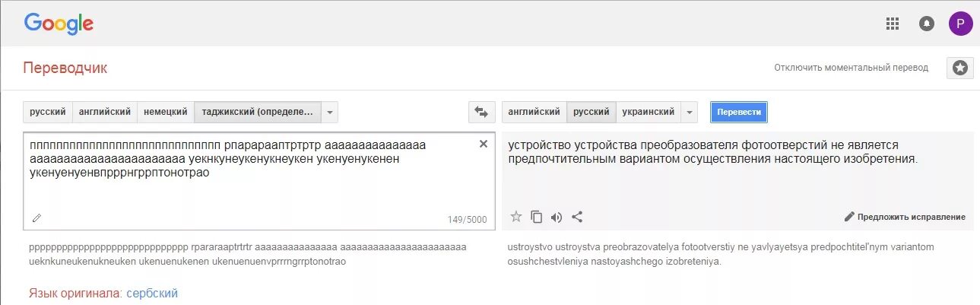980x305 pixels.
Task: Go to Google homepage via logo
Action: click(x=59, y=24)
